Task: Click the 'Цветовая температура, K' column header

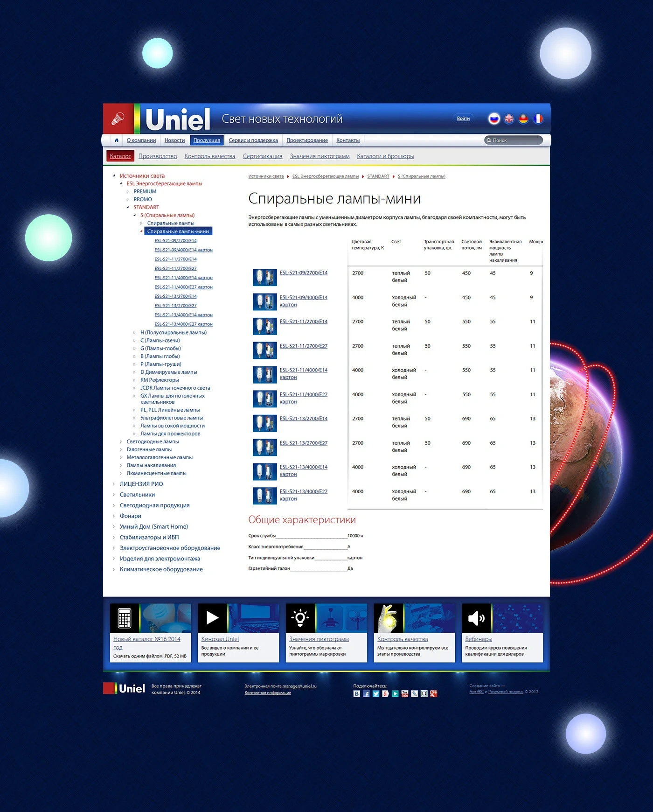Action: coord(368,245)
